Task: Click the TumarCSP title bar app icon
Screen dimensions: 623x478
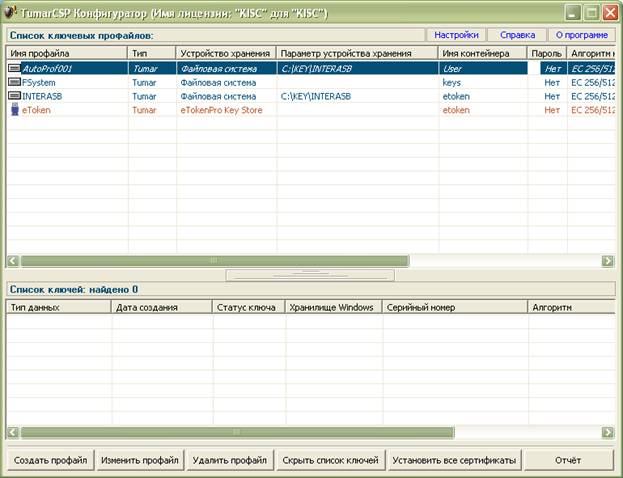Action: 12,14
